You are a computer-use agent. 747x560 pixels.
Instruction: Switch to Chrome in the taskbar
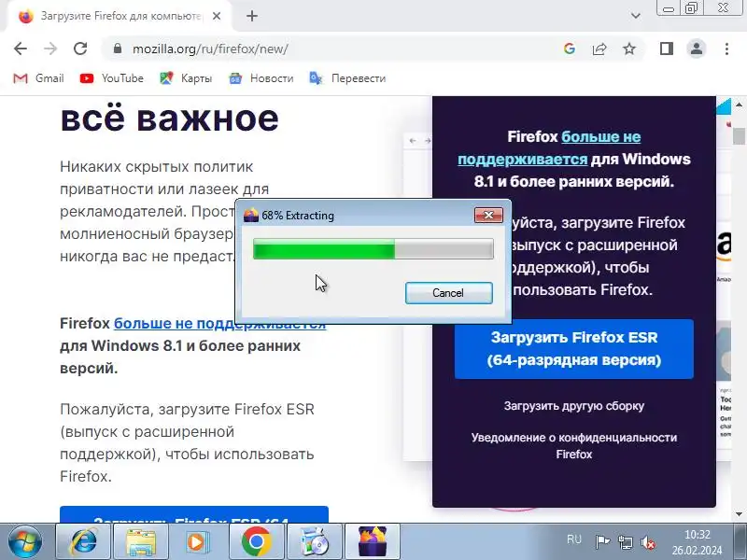point(256,542)
